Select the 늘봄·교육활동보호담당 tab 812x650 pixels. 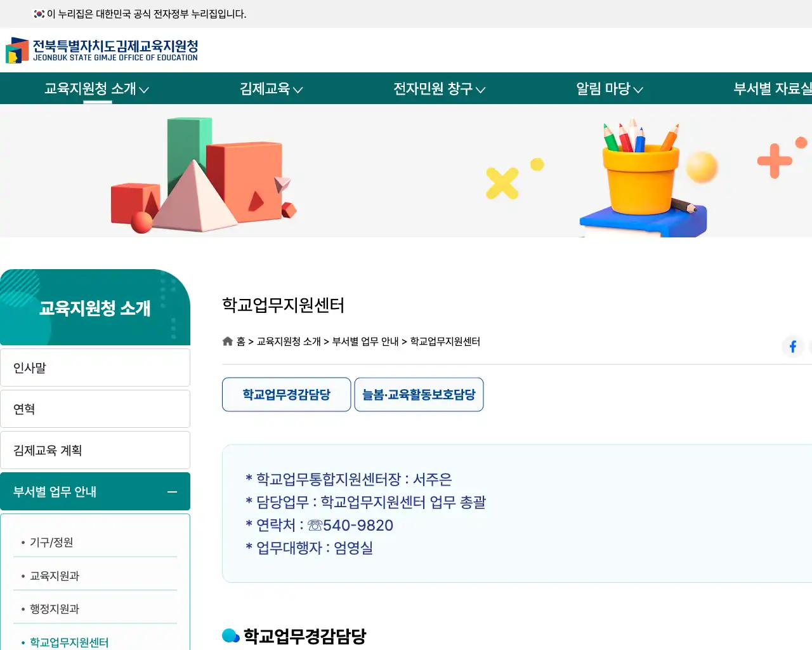coord(419,395)
